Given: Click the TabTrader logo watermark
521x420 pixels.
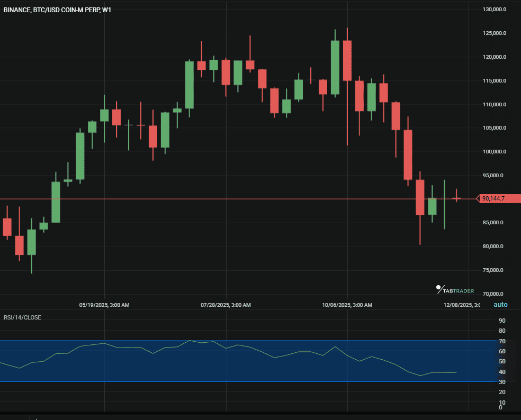Looking at the screenshot, I should 455,290.
